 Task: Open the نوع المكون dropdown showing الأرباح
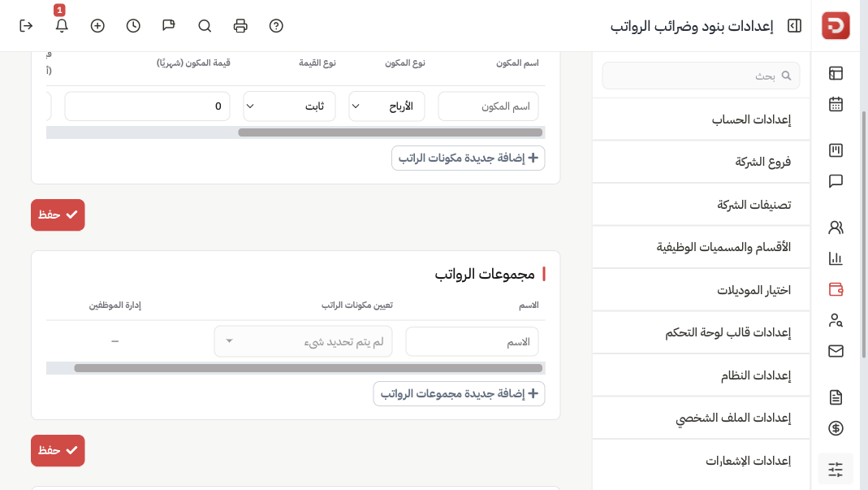(x=386, y=106)
